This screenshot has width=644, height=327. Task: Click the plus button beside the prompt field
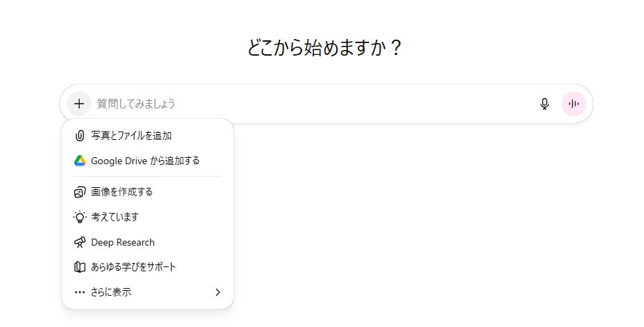pos(79,104)
